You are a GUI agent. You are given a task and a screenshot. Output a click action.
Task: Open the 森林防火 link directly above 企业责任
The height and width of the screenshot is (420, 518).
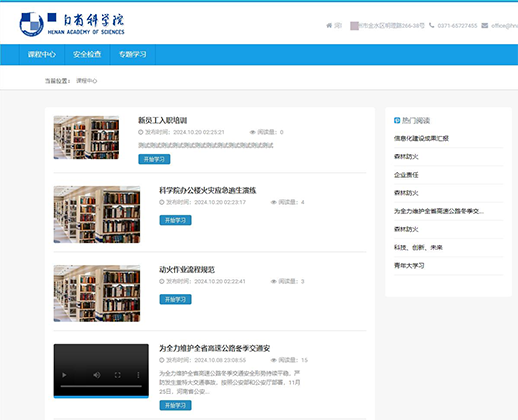406,157
